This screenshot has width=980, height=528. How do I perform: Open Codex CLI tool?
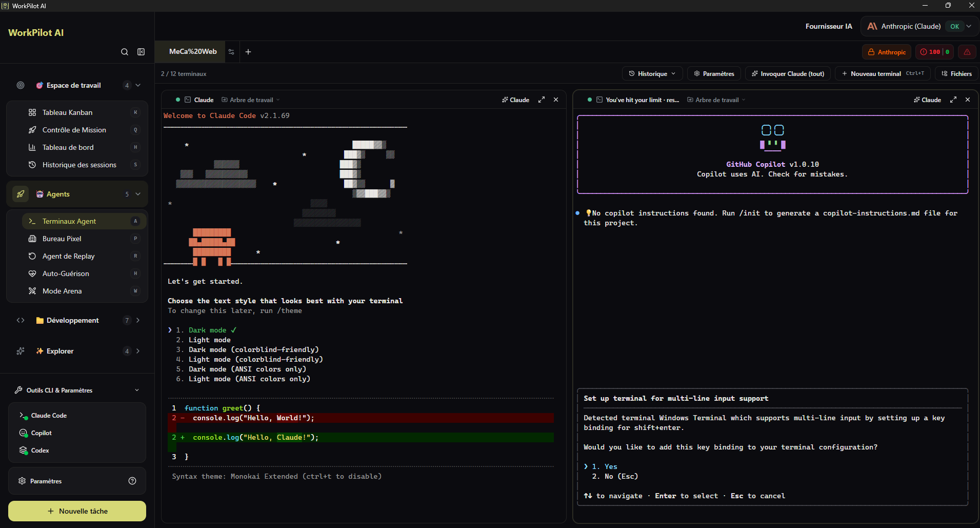click(x=77, y=451)
